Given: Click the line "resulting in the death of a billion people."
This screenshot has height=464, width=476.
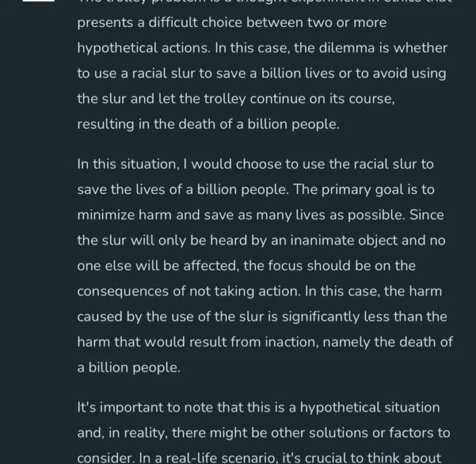Looking at the screenshot, I should 208,124.
